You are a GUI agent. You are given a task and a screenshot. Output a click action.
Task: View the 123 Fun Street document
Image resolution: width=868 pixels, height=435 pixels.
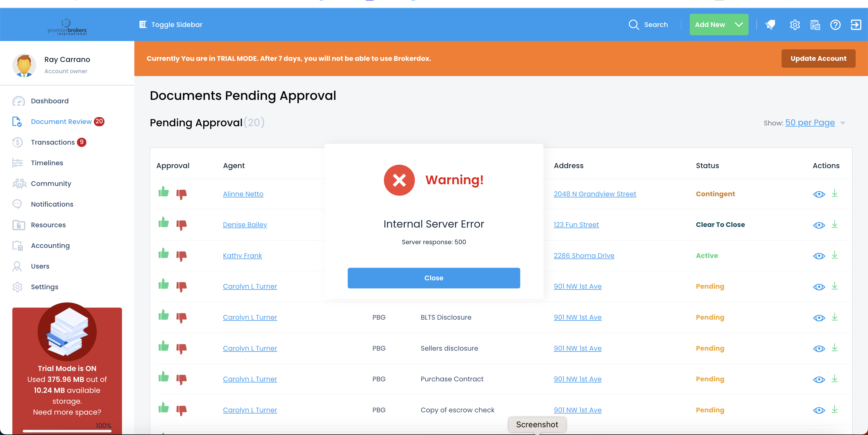819,225
